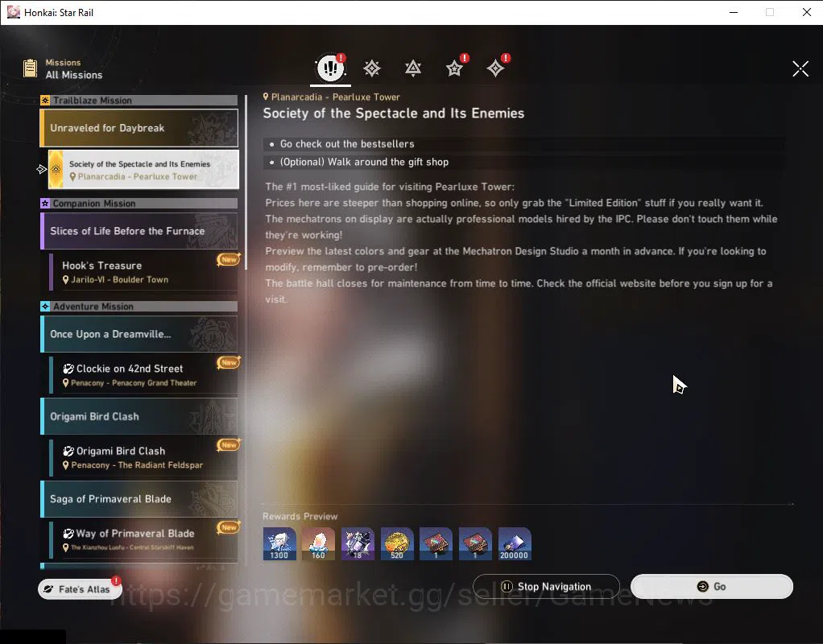823x644 pixels.
Task: Switch to the star Companion mission filter icon
Action: click(x=454, y=68)
